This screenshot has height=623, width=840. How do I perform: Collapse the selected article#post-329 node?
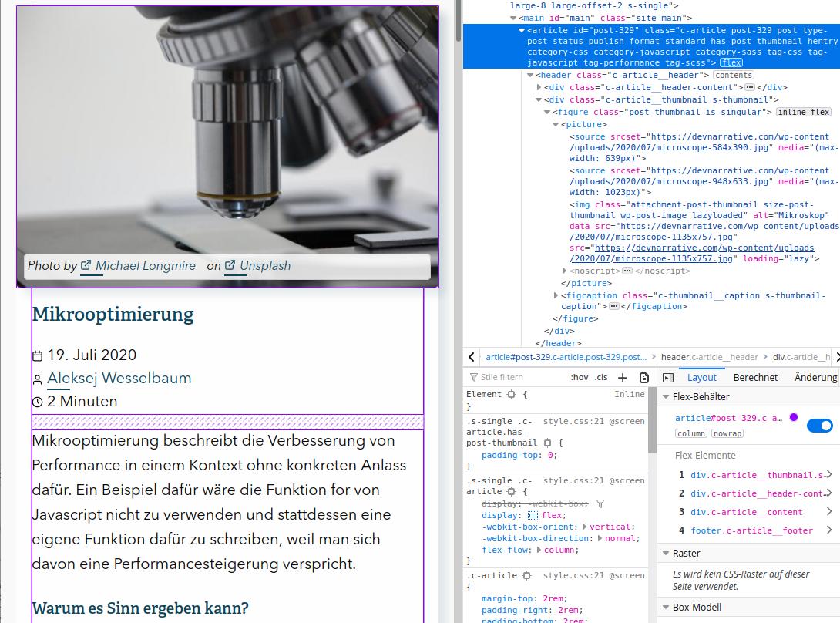[522, 31]
